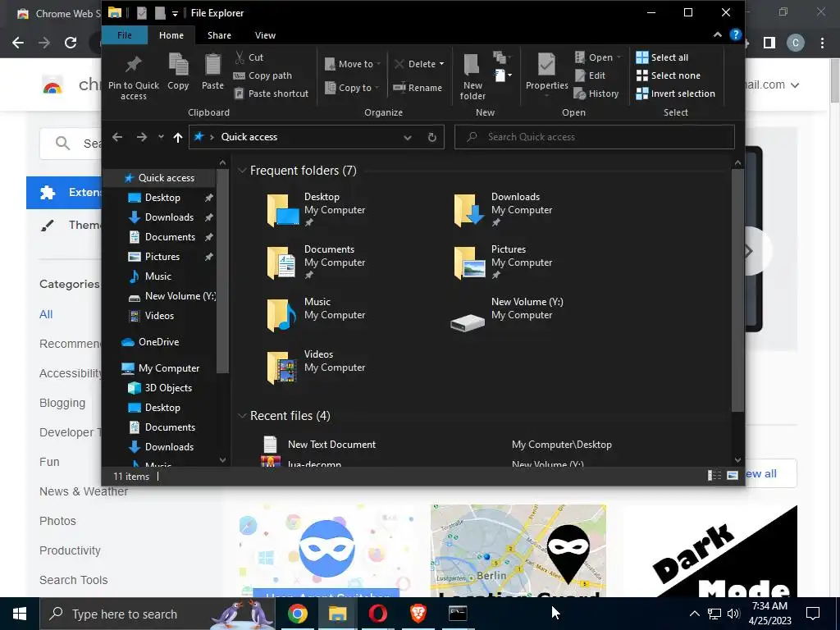
Task: Open the Music frequent folder icon
Action: 282,316
